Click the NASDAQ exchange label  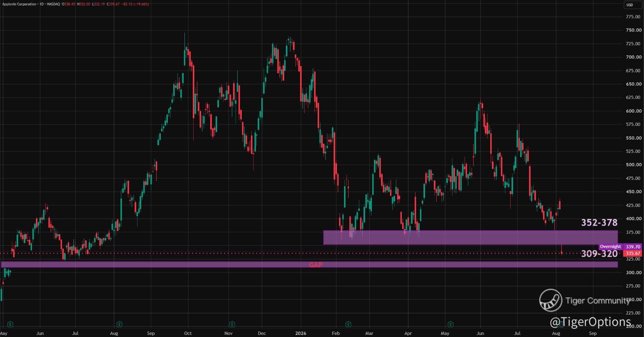(53, 4)
